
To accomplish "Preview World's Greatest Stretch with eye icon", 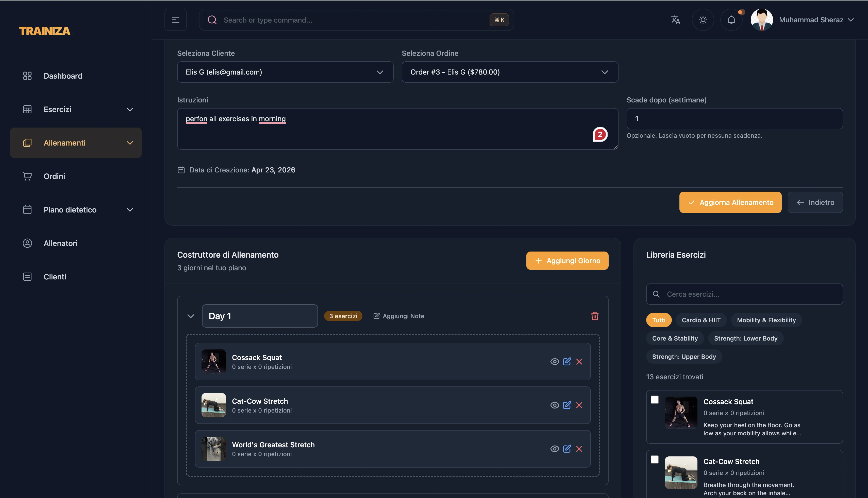I will 555,449.
